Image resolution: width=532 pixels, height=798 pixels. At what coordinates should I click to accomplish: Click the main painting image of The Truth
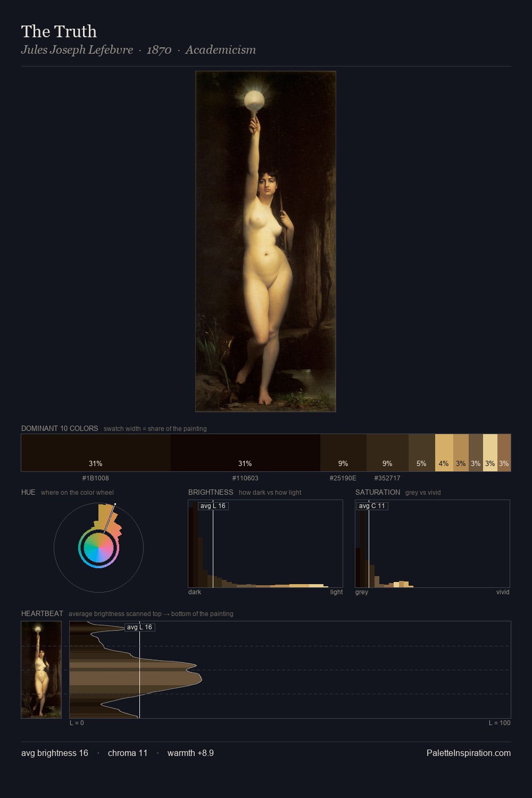[x=265, y=242]
